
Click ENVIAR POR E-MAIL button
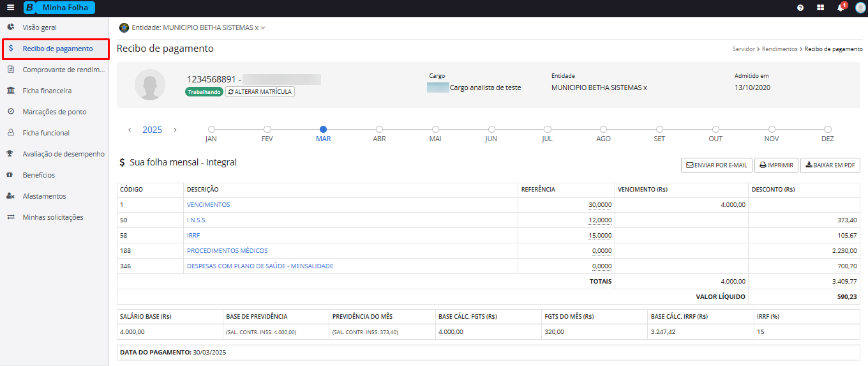717,165
